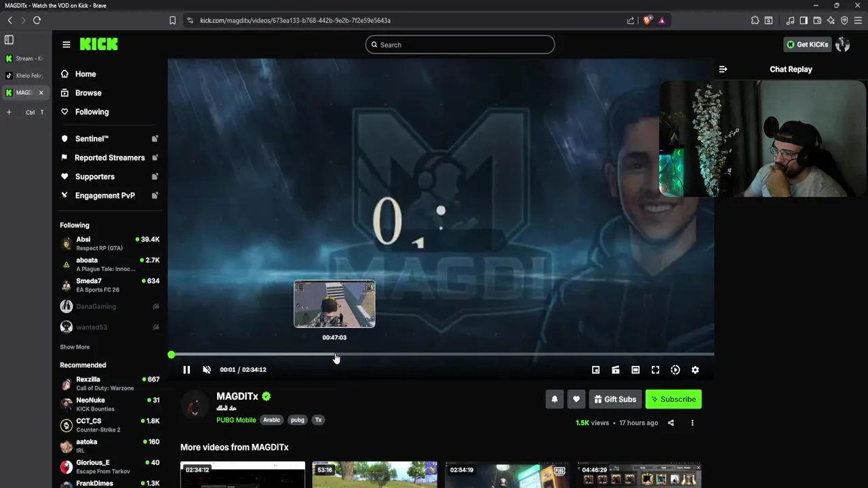The height and width of the screenshot is (488, 868).
Task: Enter fullscreen video mode
Action: [655, 370]
